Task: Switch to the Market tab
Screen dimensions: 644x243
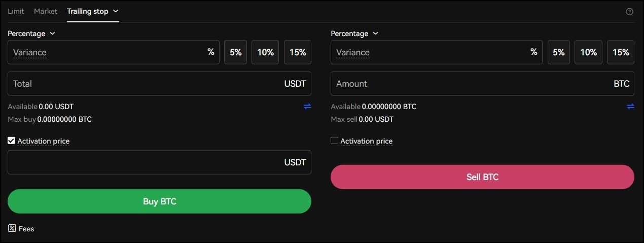Action: tap(46, 11)
